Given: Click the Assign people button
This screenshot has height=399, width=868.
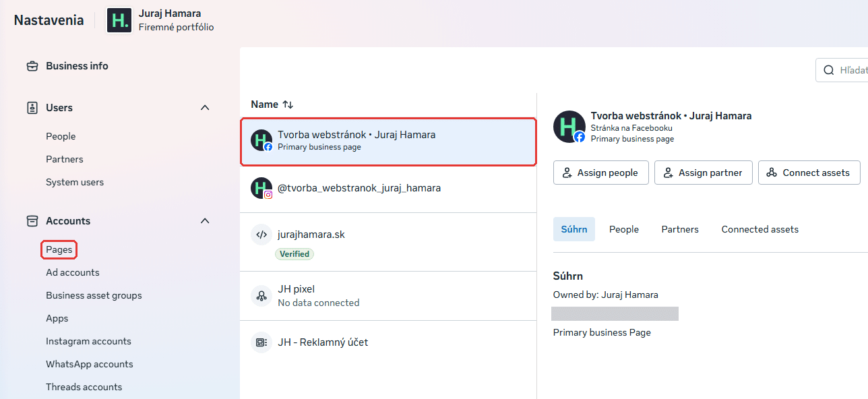Looking at the screenshot, I should [x=601, y=173].
